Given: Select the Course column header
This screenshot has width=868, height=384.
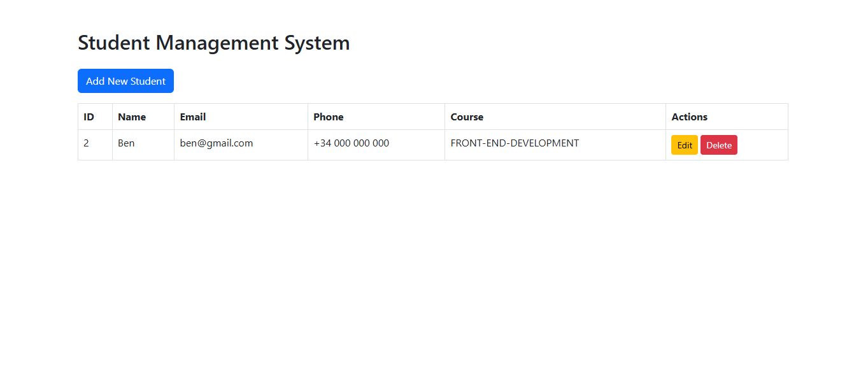Looking at the screenshot, I should pyautogui.click(x=467, y=117).
